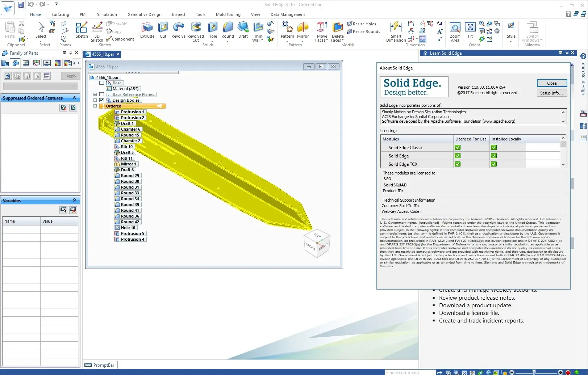Save the document from the quick access toolbar
The image size is (588, 375).
coord(21,4)
